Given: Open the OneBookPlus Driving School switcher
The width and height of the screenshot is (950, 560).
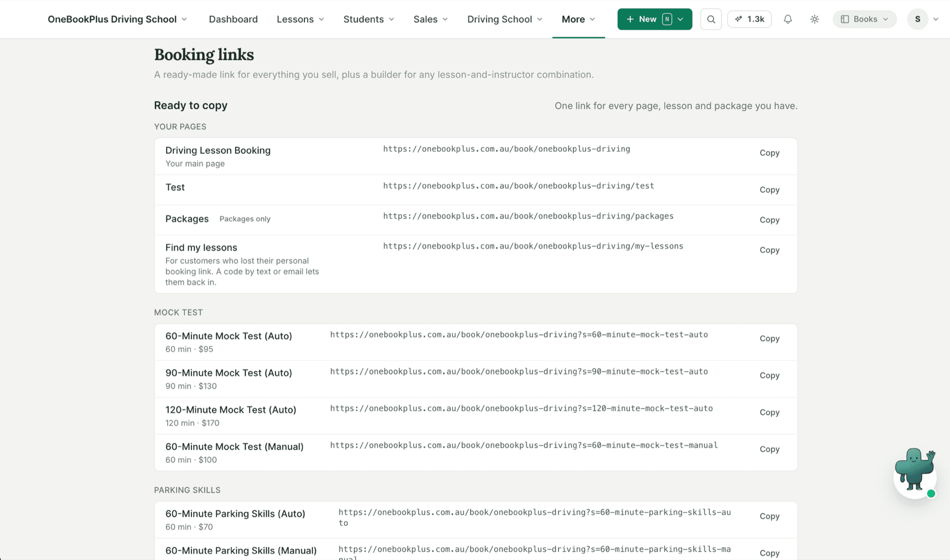Looking at the screenshot, I should pyautogui.click(x=117, y=19).
